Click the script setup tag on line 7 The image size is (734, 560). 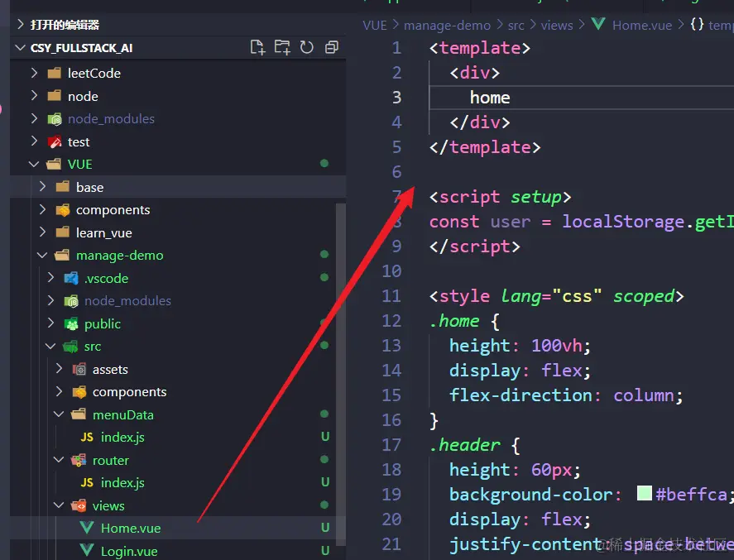500,197
